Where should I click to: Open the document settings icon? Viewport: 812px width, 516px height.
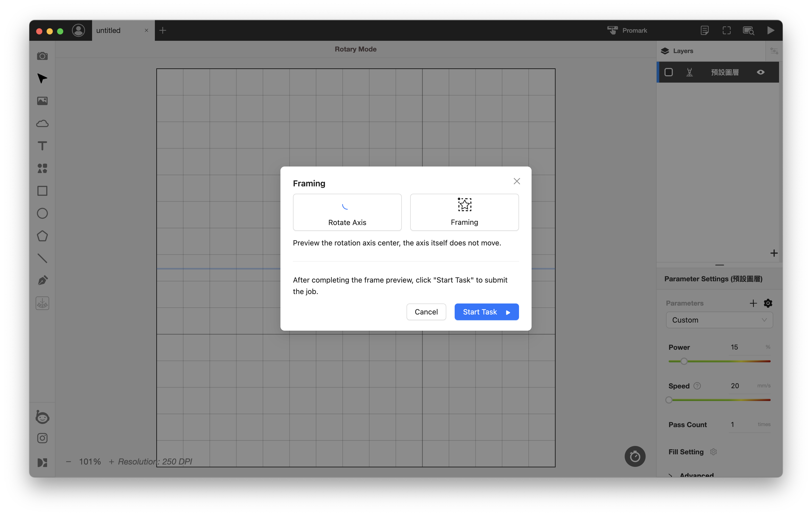(704, 30)
